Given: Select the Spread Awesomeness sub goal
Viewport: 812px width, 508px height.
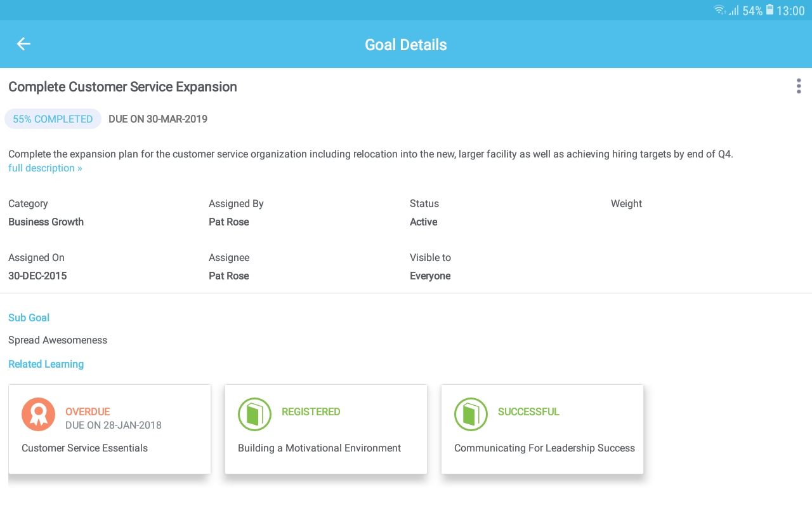Looking at the screenshot, I should coord(58,340).
